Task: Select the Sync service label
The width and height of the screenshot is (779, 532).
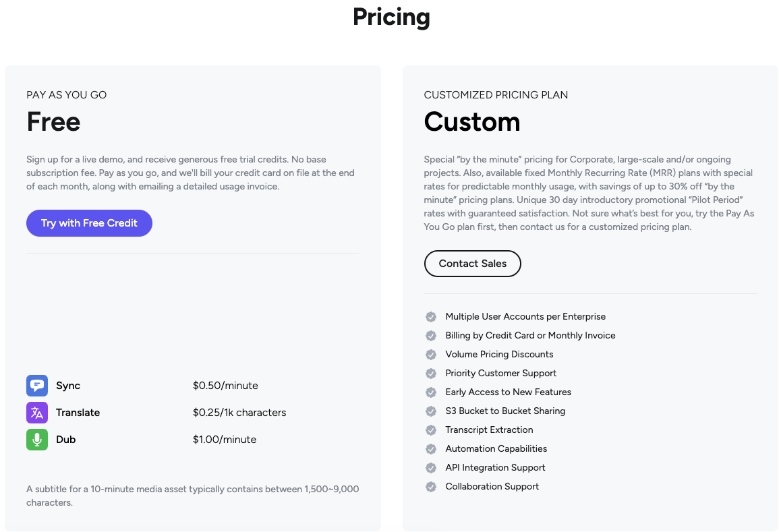Action: (x=68, y=386)
